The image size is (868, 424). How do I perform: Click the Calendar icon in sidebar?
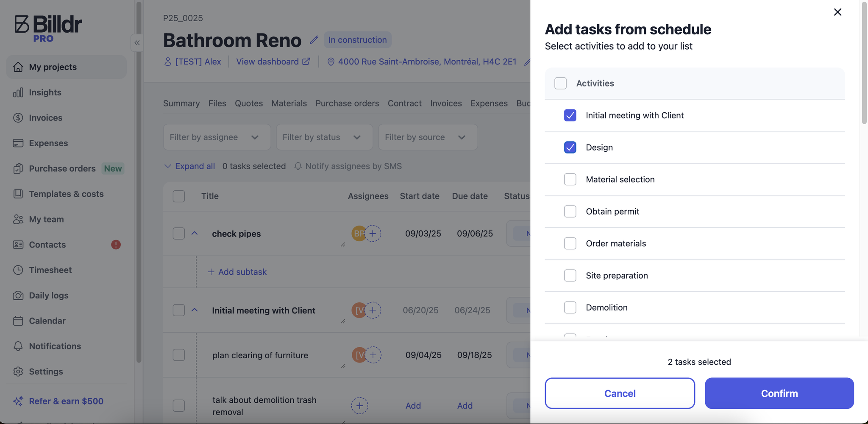(18, 321)
